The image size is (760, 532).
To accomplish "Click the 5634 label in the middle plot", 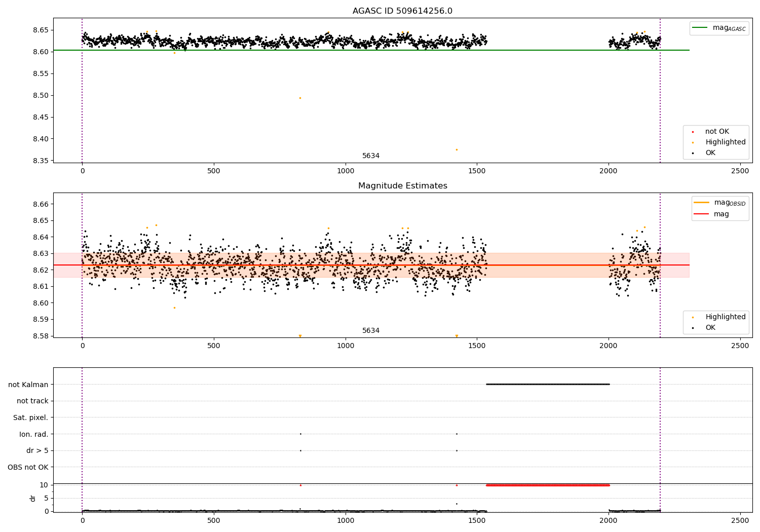I will point(371,330).
